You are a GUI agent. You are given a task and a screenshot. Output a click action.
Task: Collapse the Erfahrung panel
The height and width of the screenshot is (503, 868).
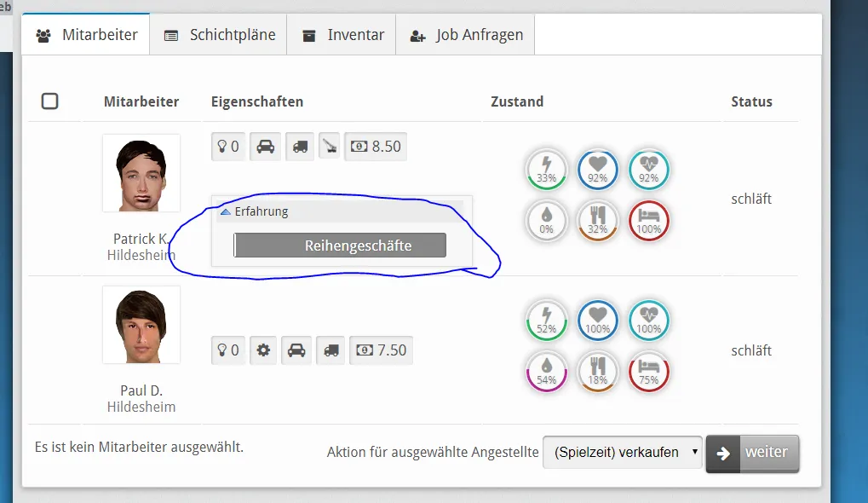(226, 211)
